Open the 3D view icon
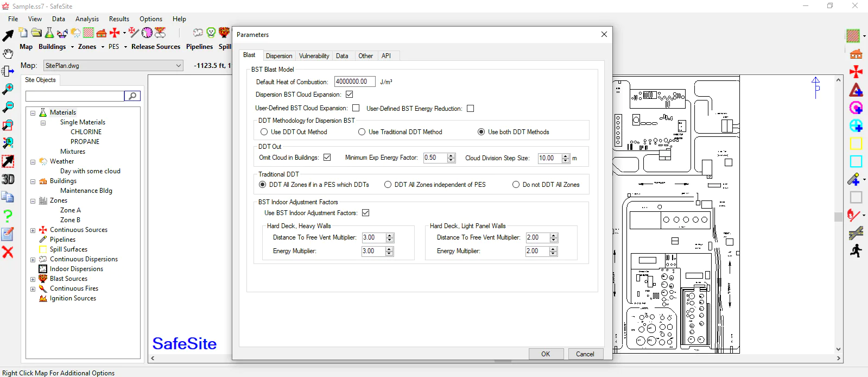Viewport: 868px width, 377px height. click(x=8, y=179)
